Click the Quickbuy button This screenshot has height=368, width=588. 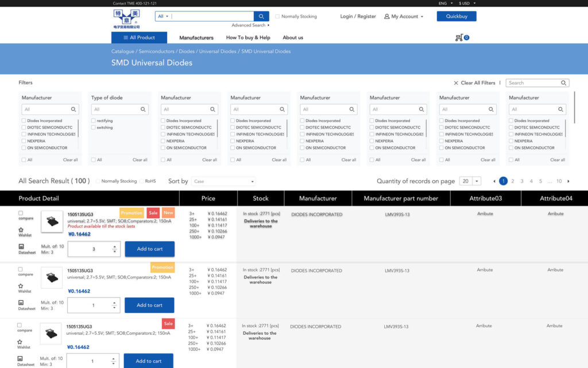coord(457,16)
